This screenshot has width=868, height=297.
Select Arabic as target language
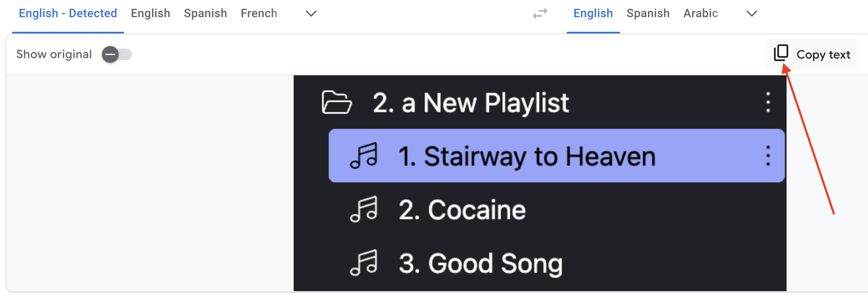tap(700, 13)
